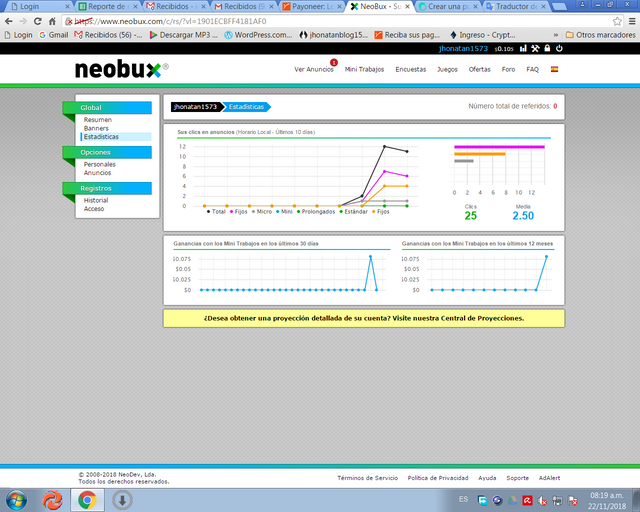This screenshot has width=640, height=512.
Task: Open Términos de Servicio footer link
Action: click(367, 478)
